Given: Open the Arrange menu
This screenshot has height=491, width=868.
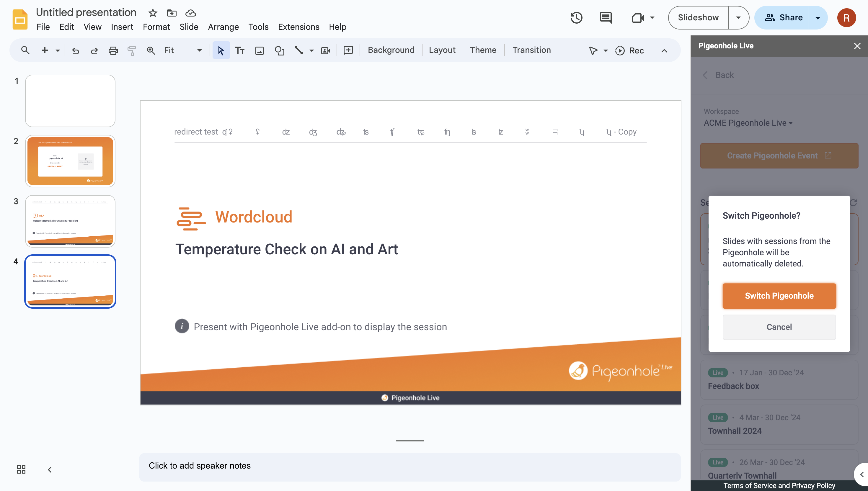Looking at the screenshot, I should click(x=223, y=27).
